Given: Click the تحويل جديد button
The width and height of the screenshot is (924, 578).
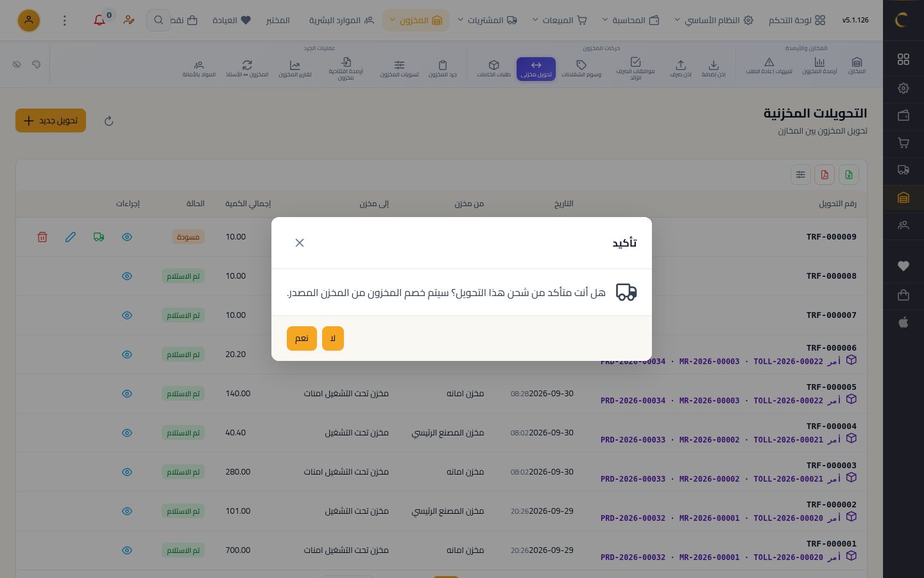Looking at the screenshot, I should pyautogui.click(x=51, y=121).
